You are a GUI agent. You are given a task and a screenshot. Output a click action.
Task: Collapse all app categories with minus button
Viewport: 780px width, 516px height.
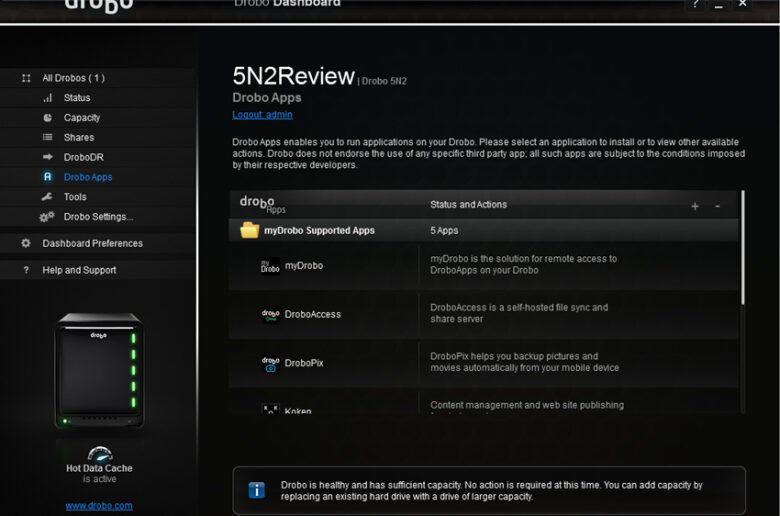pyautogui.click(x=717, y=206)
